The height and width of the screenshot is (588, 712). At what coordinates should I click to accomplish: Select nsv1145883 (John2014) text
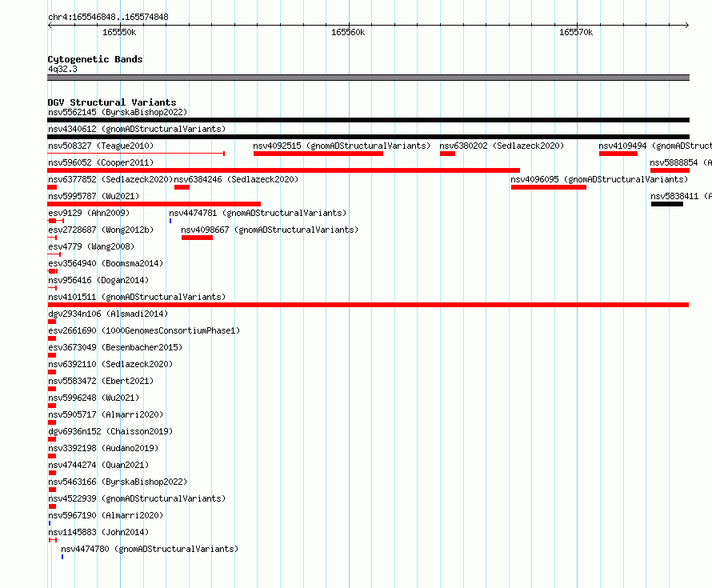pos(98,532)
